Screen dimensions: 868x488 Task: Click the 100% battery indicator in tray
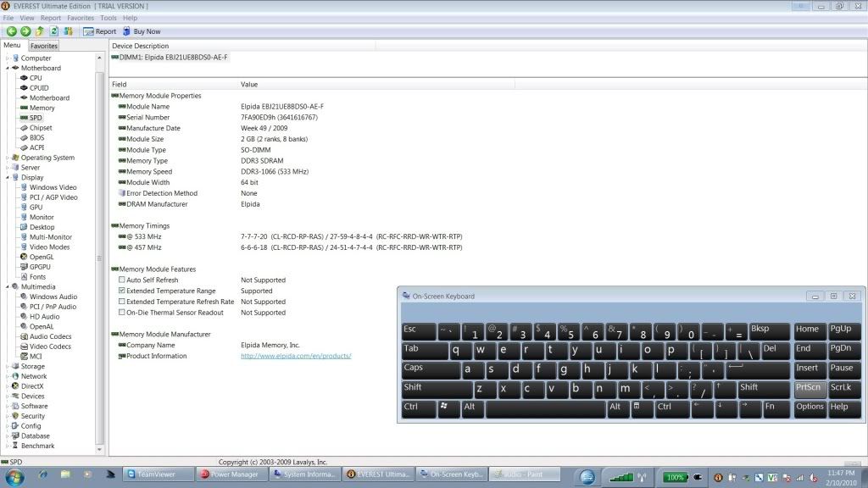[x=676, y=477]
